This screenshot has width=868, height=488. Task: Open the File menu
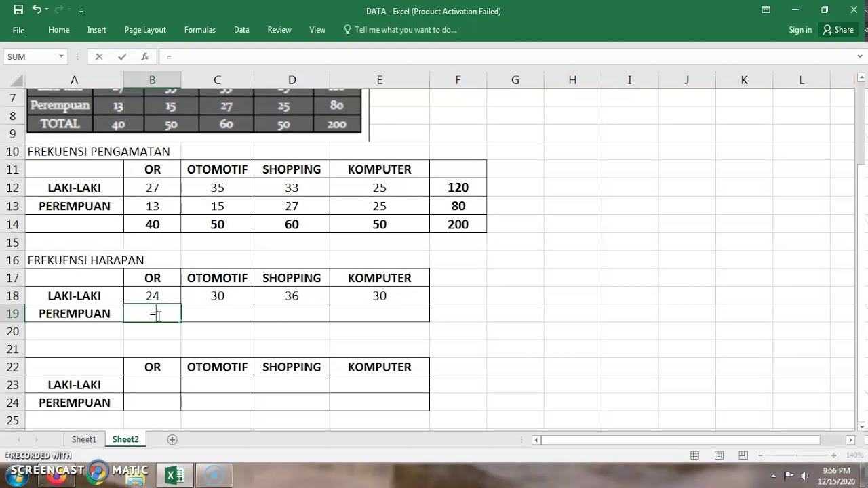(18, 30)
